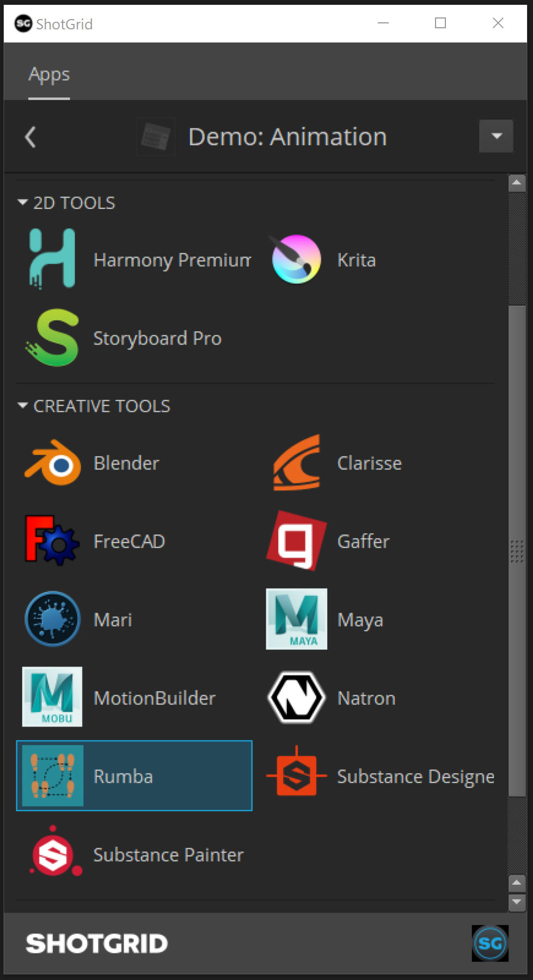Click the ShotGrid window title icon
Image resolution: width=533 pixels, height=980 pixels.
pyautogui.click(x=23, y=23)
